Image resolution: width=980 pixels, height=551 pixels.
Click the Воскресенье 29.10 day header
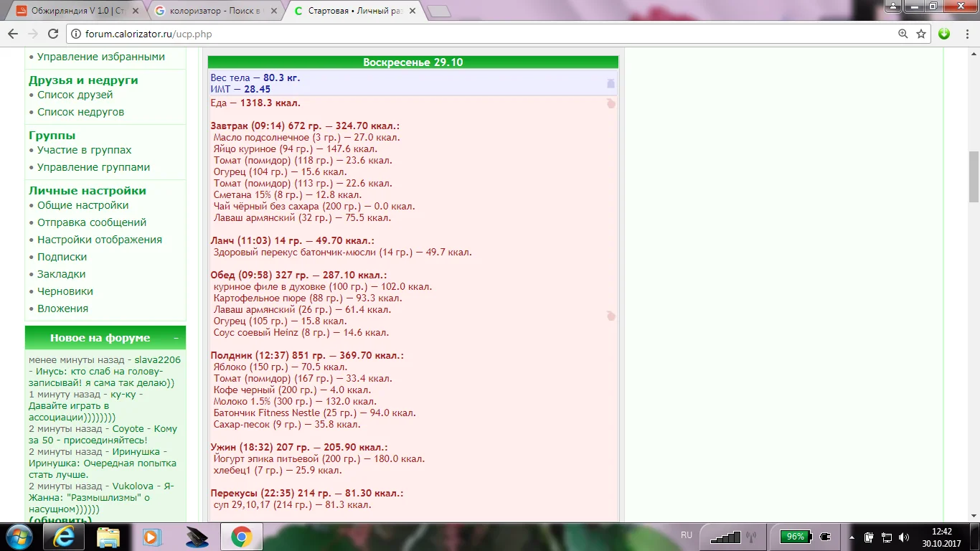point(413,62)
